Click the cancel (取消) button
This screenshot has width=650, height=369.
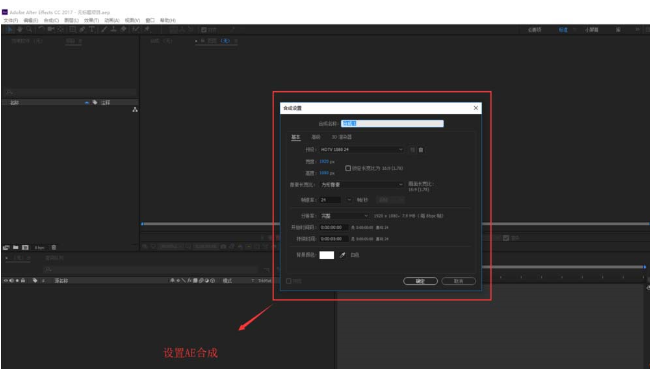[458, 281]
